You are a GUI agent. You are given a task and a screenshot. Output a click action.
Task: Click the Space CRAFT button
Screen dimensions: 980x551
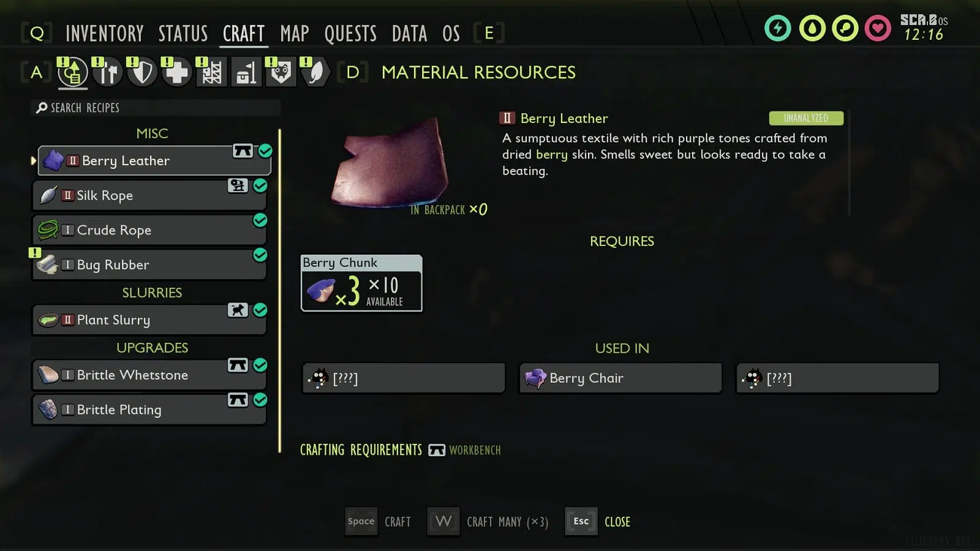tap(378, 522)
